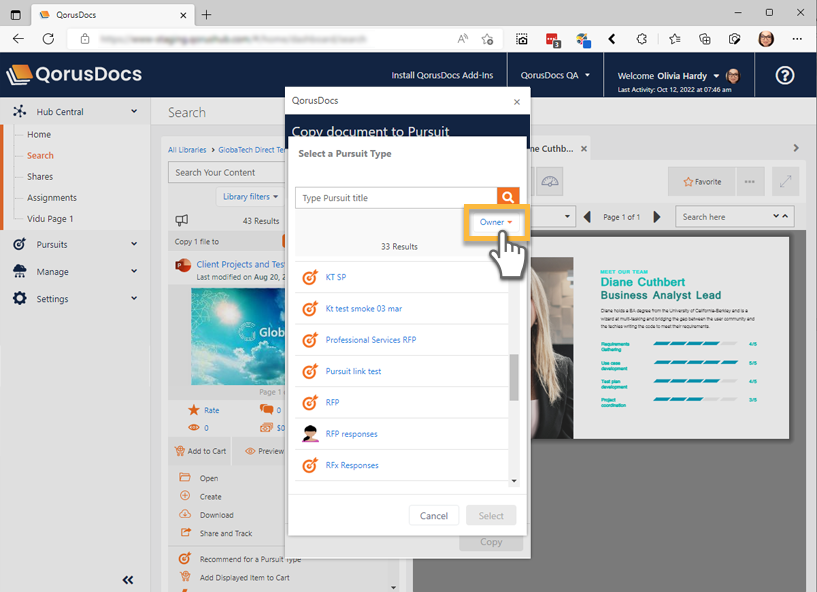The image size is (817, 592).
Task: Click the QorusDocs logo
Action: click(x=74, y=74)
